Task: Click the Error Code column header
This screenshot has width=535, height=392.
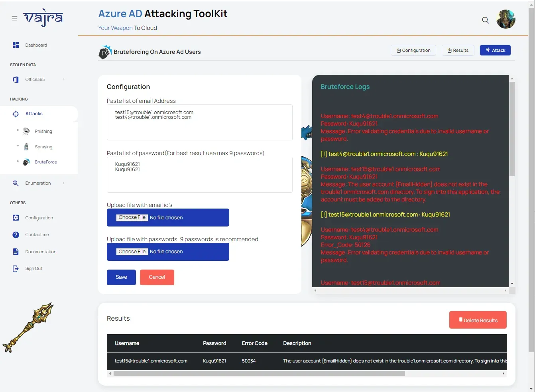Action: [x=254, y=343]
